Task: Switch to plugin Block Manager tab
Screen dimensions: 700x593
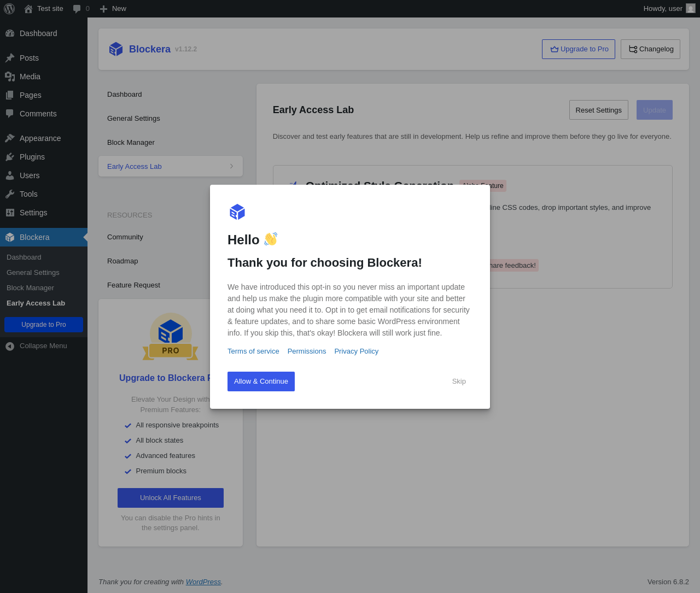Action: [x=171, y=143]
